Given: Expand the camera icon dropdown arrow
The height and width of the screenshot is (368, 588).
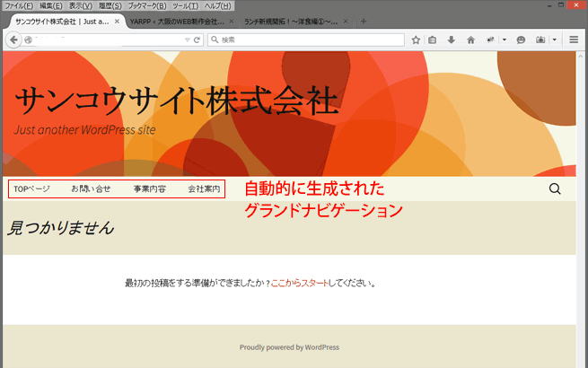Looking at the screenshot, I should pos(555,39).
